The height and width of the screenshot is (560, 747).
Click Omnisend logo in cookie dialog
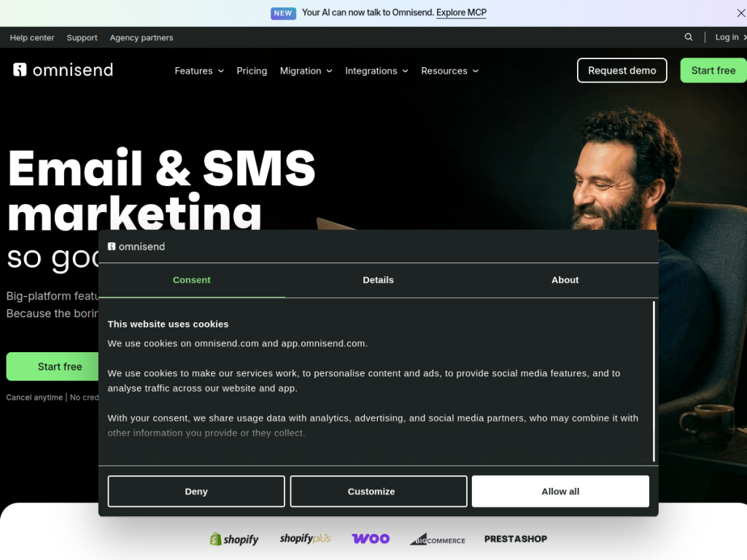[x=136, y=246]
